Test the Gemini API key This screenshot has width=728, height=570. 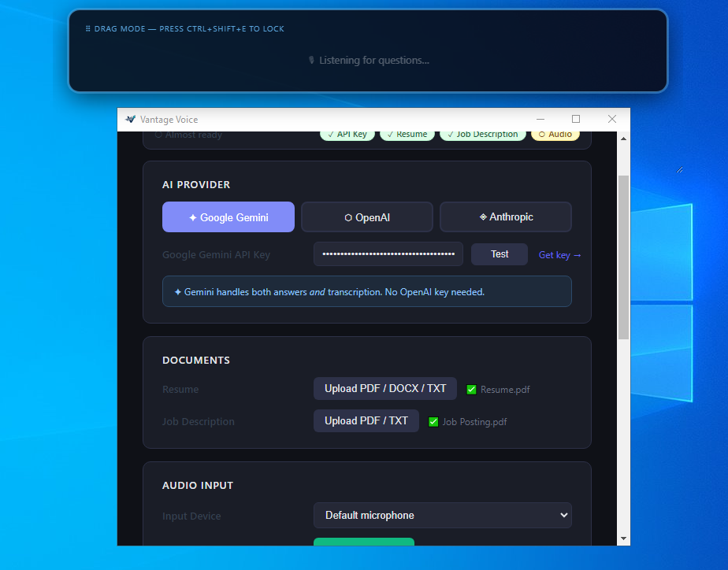[x=499, y=254]
